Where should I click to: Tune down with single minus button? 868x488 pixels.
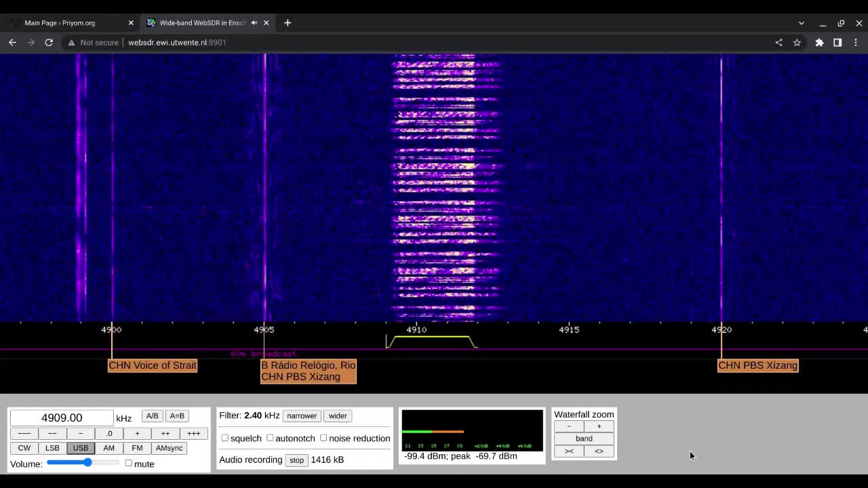(x=81, y=433)
